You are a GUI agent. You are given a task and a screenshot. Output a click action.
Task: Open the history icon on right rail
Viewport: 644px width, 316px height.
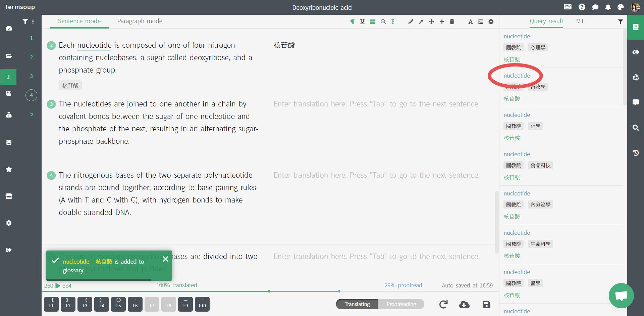(636, 153)
